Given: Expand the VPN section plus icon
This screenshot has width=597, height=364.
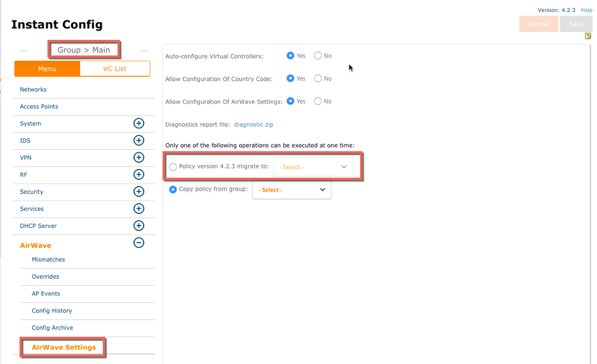Looking at the screenshot, I should coord(138,158).
